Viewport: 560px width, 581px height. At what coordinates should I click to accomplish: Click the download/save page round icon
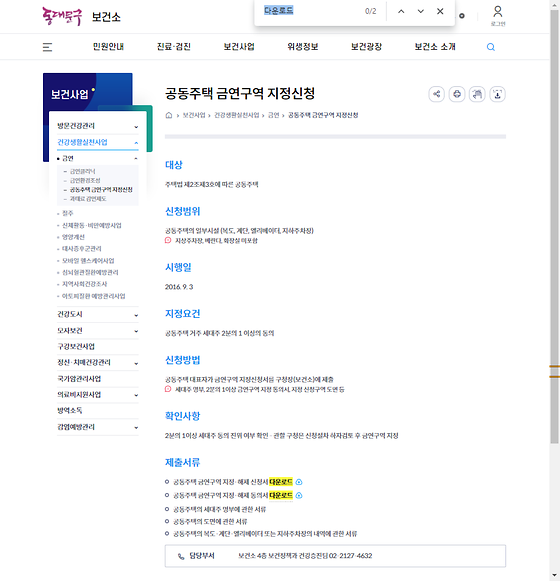coord(497,94)
